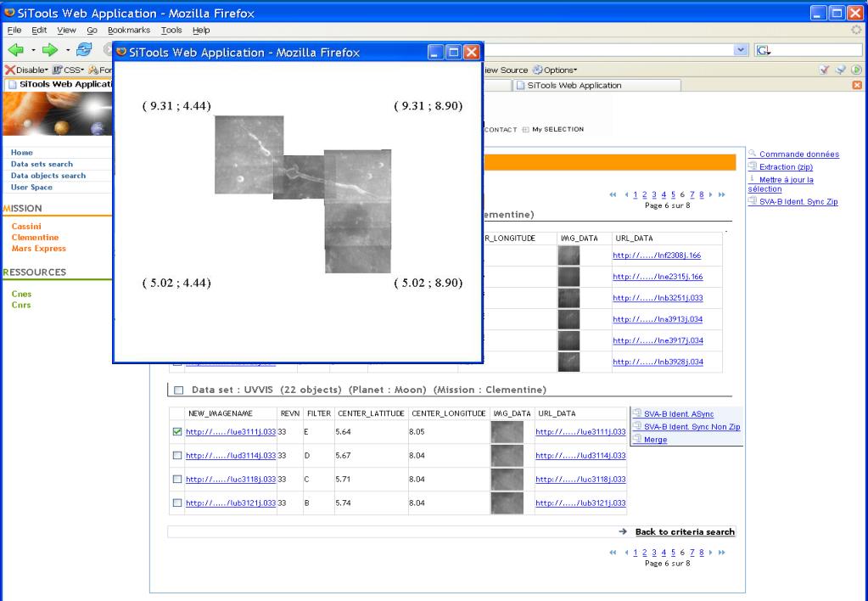Close the SiTools popup window

point(471,52)
